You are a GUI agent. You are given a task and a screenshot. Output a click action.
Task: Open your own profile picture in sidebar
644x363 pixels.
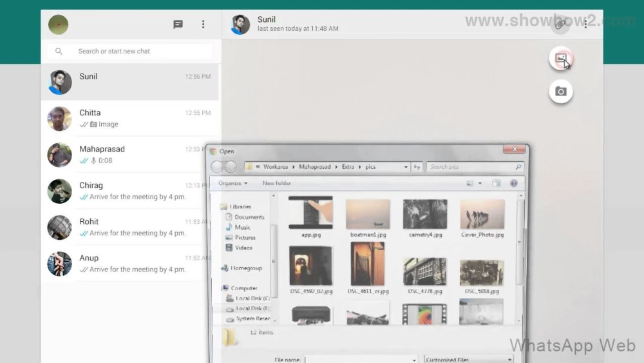pos(58,25)
